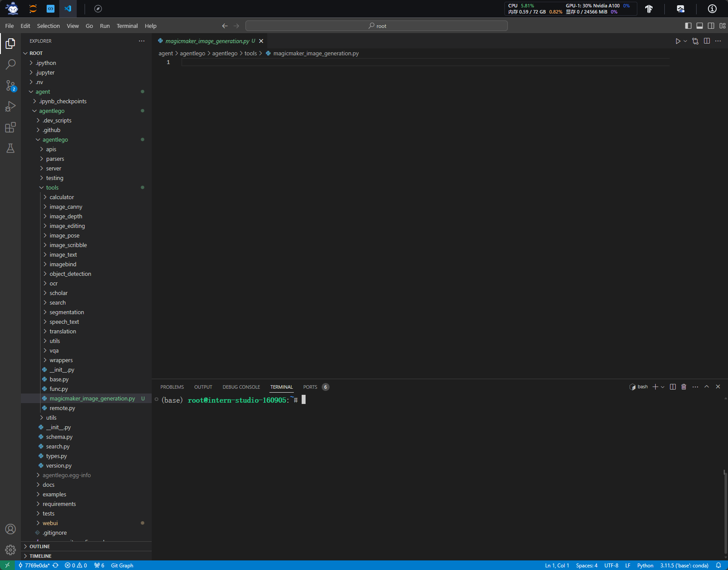Split the editor right
Viewport: 728px width, 570px height.
click(x=707, y=41)
